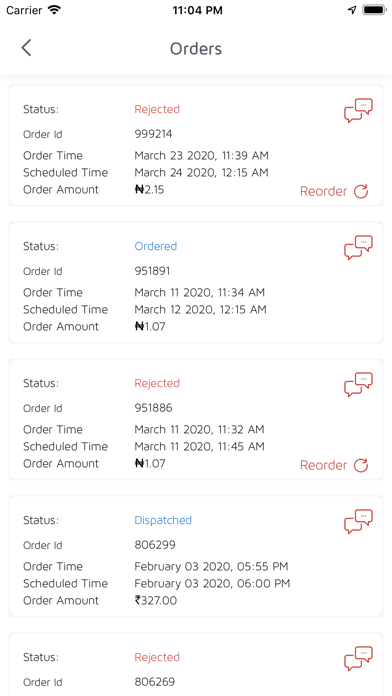Open order card with Id 951891
Screen dimensions: 392x696
click(x=196, y=282)
